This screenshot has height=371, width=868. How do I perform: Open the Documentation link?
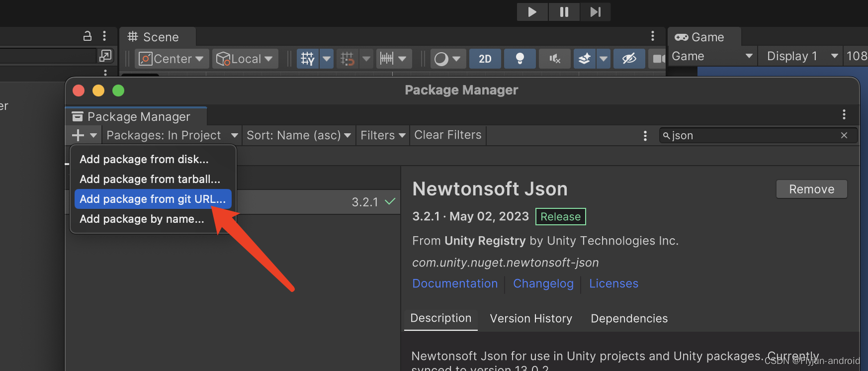tap(455, 283)
